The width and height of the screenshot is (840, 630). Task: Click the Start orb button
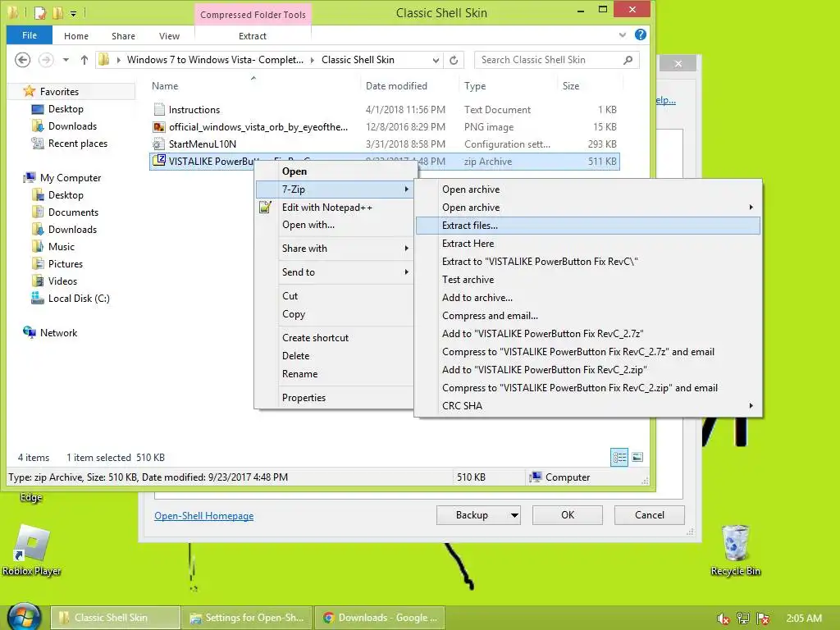[24, 617]
